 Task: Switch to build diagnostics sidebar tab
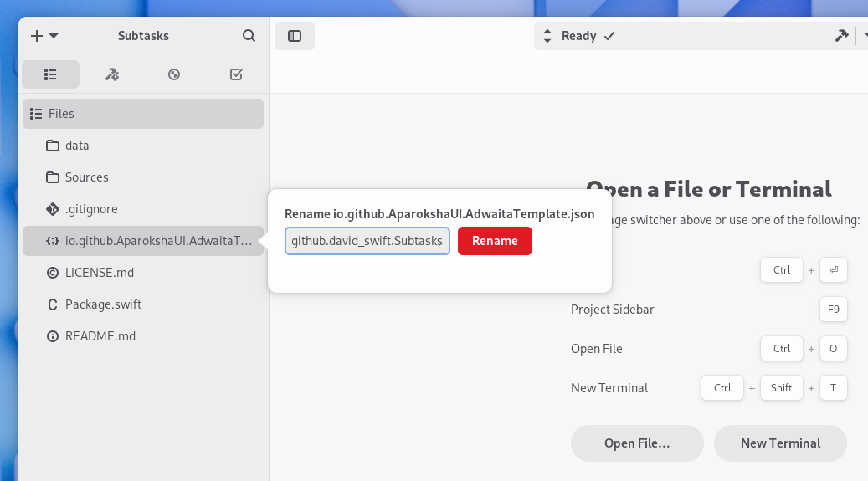(x=112, y=74)
